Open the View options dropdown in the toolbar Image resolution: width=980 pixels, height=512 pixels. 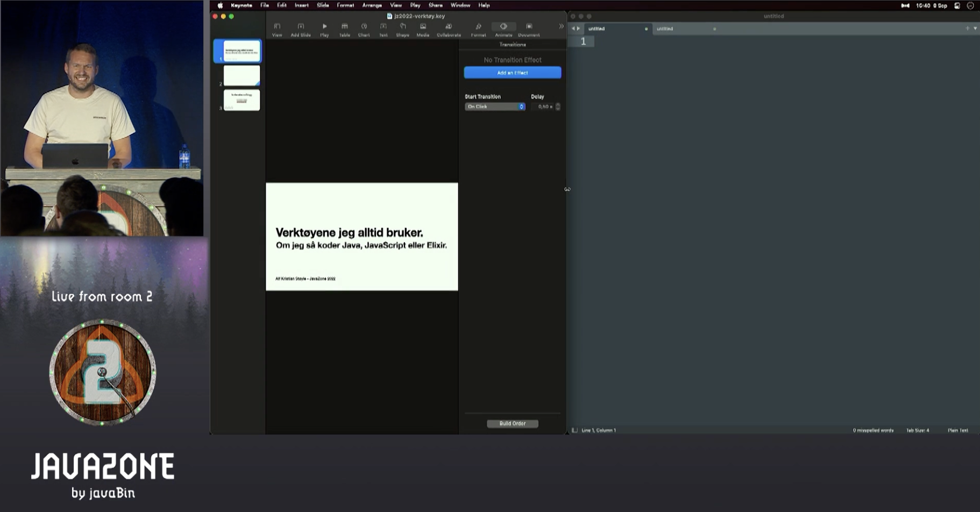coord(277,27)
